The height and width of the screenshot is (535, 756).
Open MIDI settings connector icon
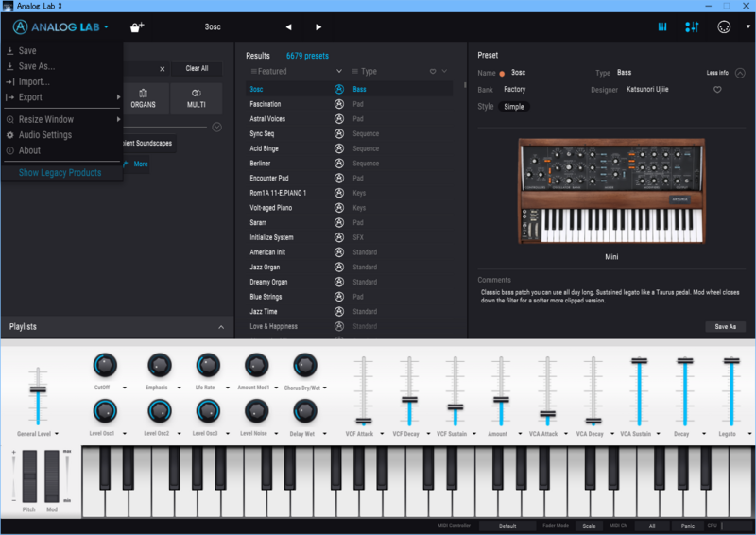724,27
